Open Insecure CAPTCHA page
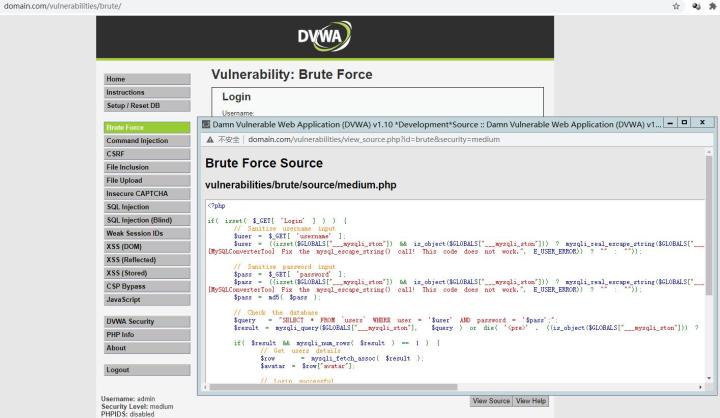 point(147,194)
